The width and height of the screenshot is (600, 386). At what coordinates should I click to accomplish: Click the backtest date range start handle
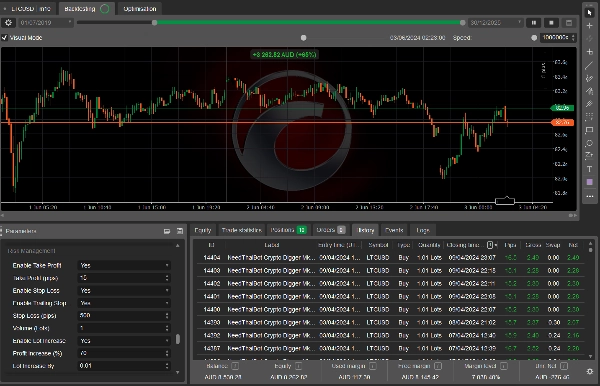[x=155, y=23]
